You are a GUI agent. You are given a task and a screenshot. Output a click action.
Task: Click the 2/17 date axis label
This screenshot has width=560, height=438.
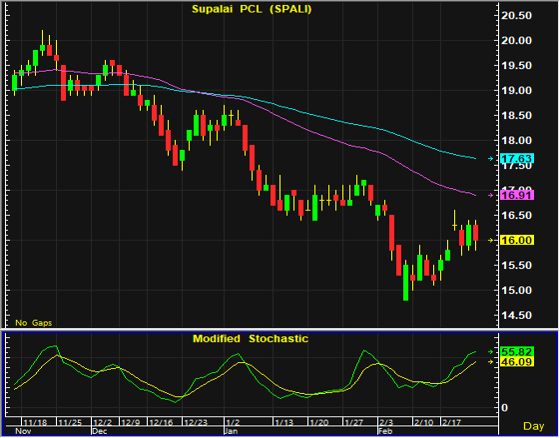point(451,423)
